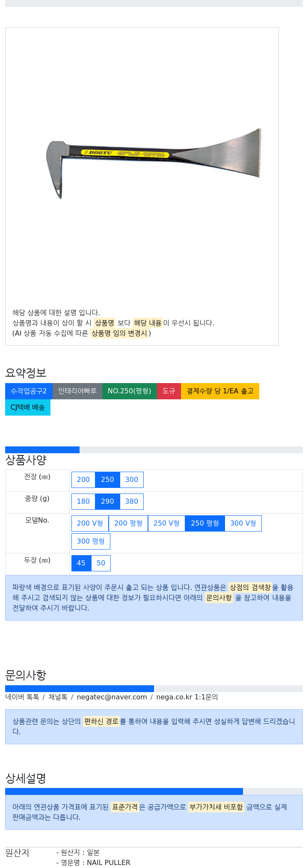This screenshot has height=868, width=308.
Task: Select model 250 V형
Action: click(166, 523)
